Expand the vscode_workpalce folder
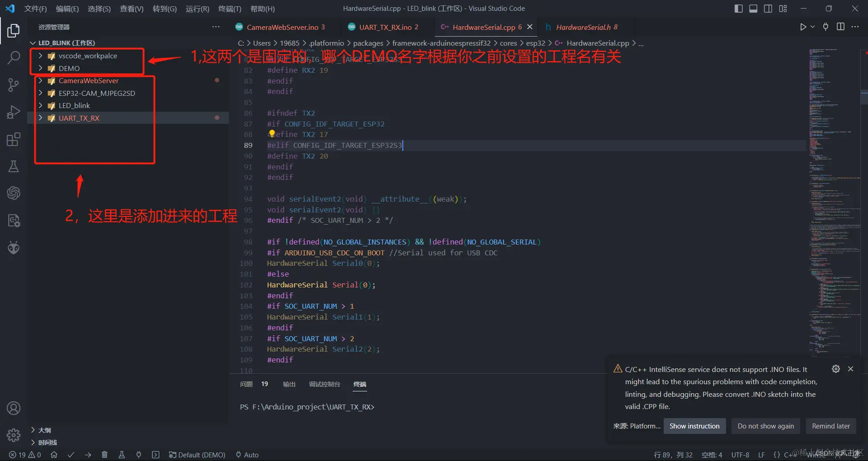The image size is (868, 461). [41, 56]
